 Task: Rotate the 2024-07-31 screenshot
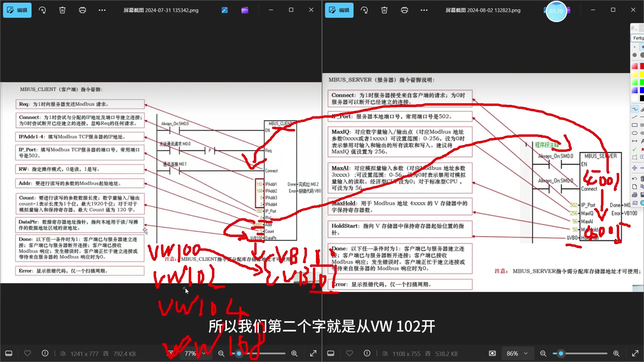click(x=42, y=10)
